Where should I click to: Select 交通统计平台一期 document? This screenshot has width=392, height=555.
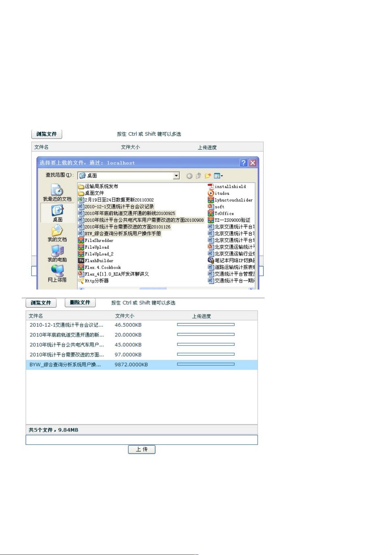pyautogui.click(x=231, y=281)
